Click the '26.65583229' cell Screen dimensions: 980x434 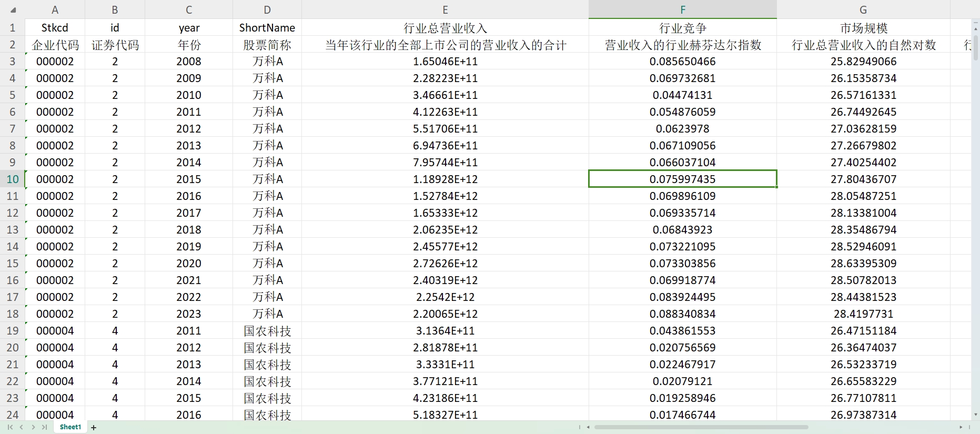click(863, 381)
